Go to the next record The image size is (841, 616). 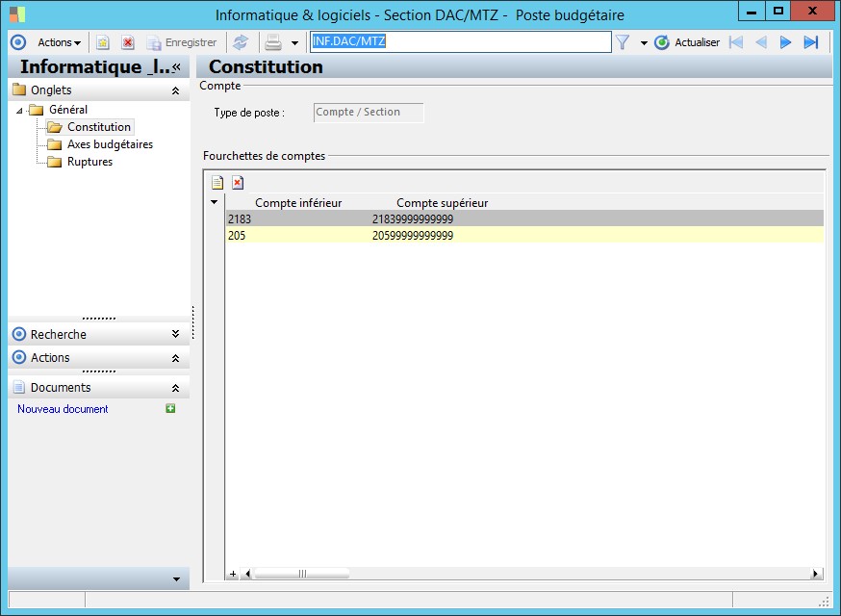pyautogui.click(x=785, y=42)
